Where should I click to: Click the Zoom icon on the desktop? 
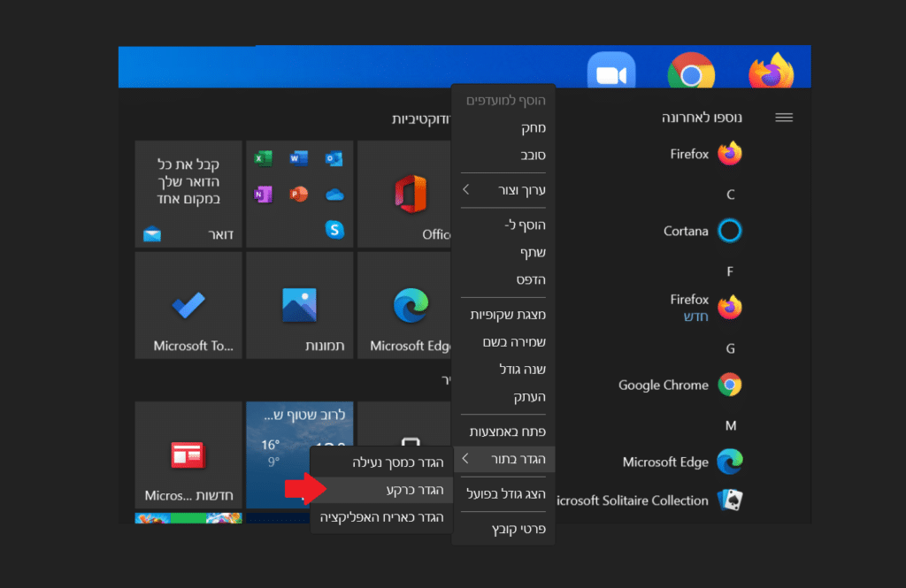tap(612, 74)
